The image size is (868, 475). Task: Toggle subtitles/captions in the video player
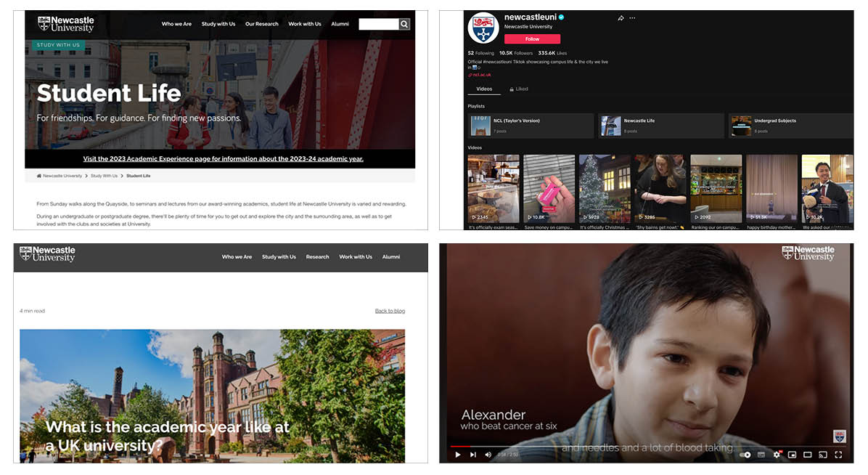click(761, 455)
